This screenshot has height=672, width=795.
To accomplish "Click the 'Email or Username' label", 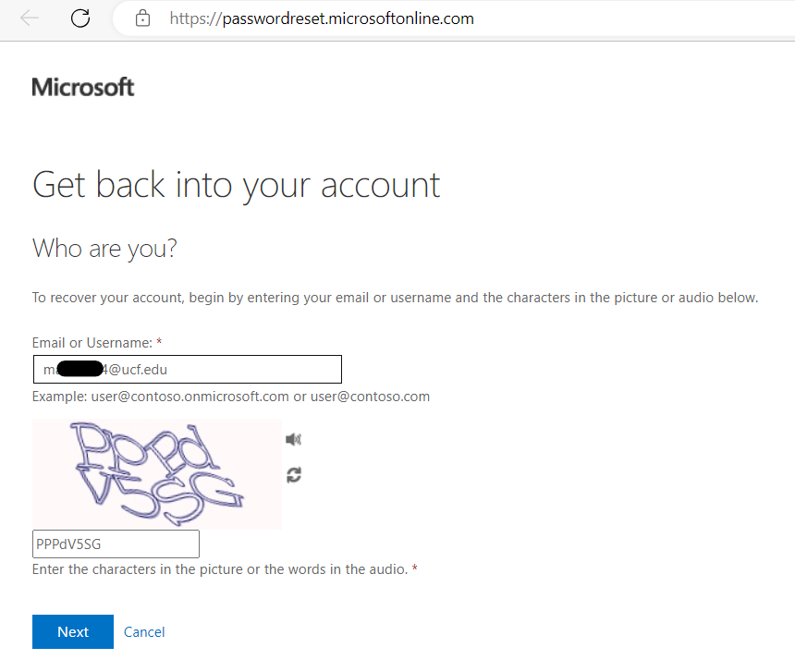I will click(x=92, y=343).
